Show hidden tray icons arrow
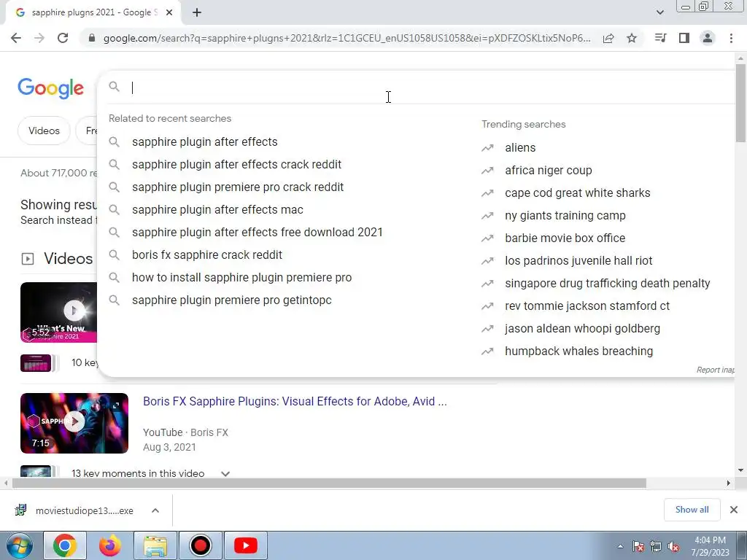The height and width of the screenshot is (560, 747). 620,547
